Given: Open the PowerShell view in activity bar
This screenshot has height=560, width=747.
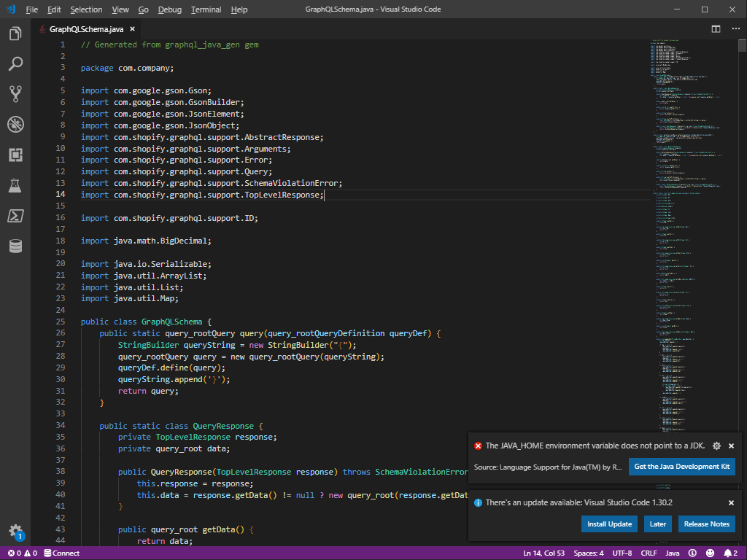Looking at the screenshot, I should point(15,216).
